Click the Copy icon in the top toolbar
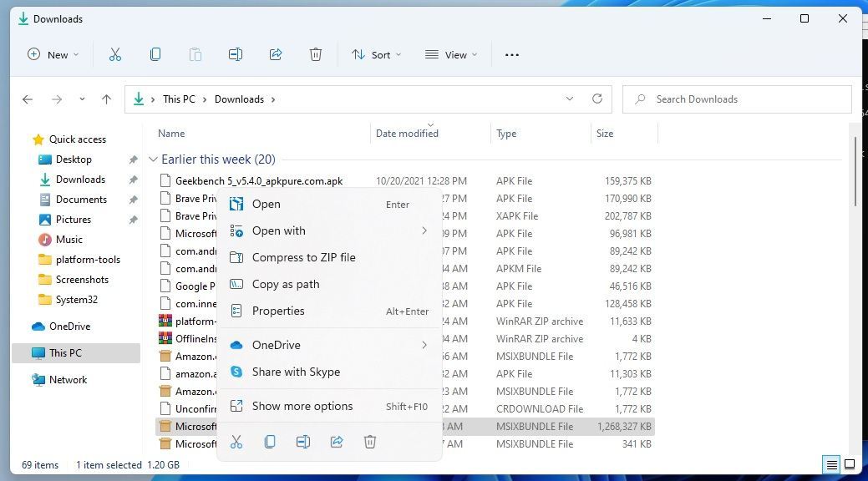The width and height of the screenshot is (868, 481). coord(155,54)
